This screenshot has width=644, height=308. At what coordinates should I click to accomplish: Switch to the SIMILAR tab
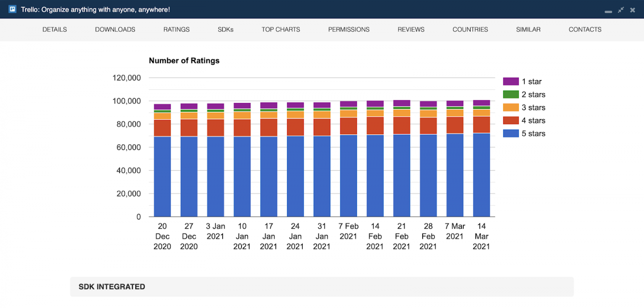[528, 29]
